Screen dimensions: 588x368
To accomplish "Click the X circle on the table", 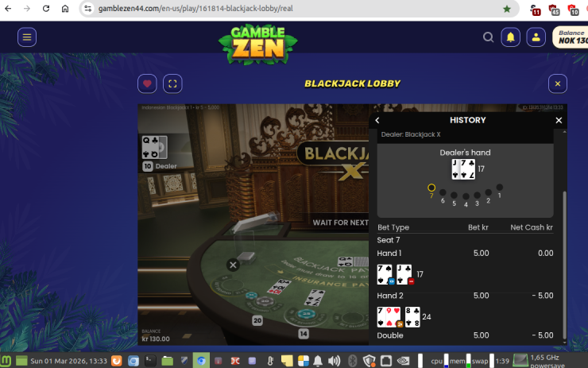I will pyautogui.click(x=233, y=265).
